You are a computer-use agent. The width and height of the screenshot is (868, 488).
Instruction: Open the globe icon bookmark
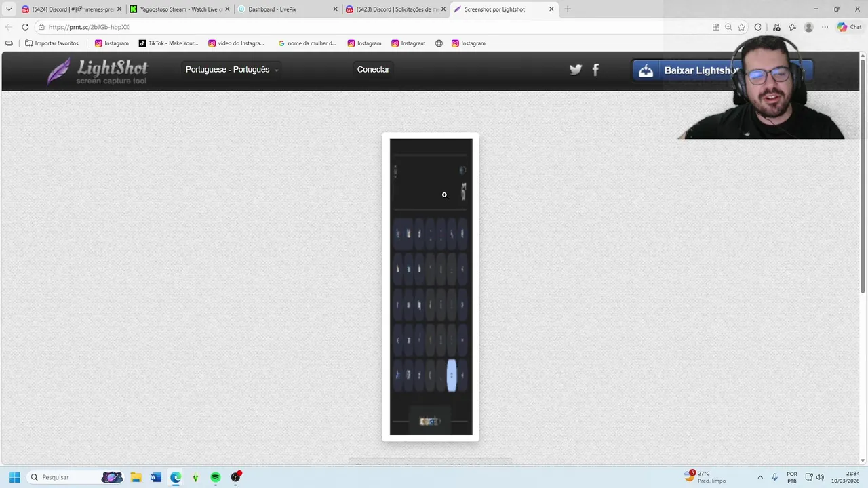(439, 43)
